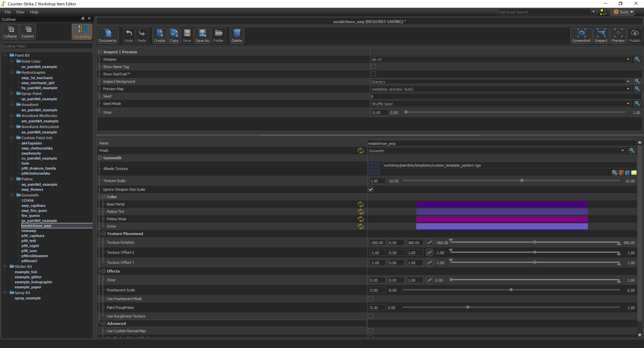Undo the last change

click(x=129, y=36)
